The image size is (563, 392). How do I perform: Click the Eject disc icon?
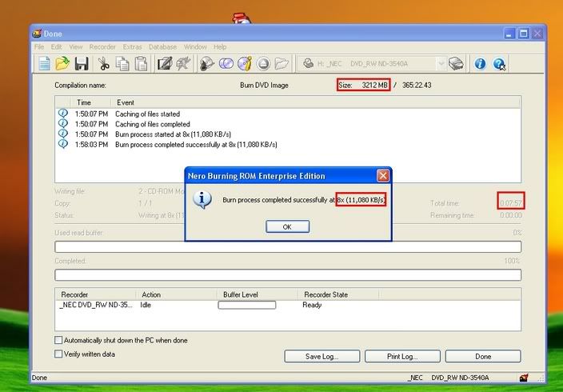[x=263, y=64]
